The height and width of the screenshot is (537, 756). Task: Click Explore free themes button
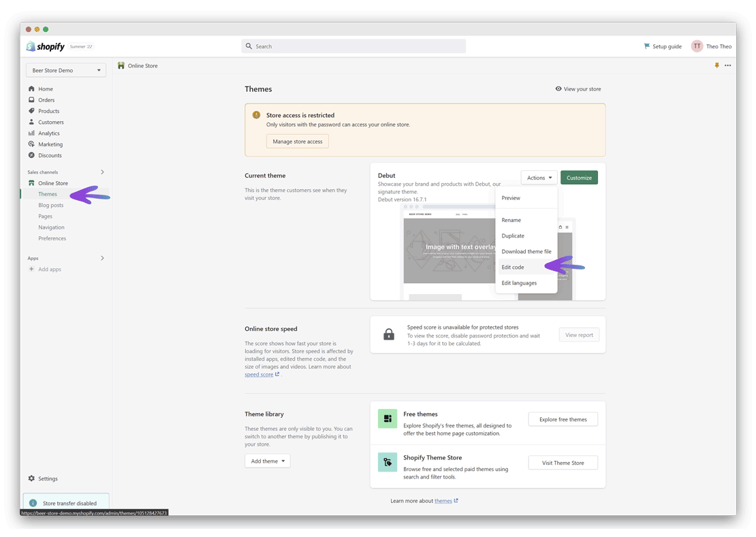click(x=563, y=419)
